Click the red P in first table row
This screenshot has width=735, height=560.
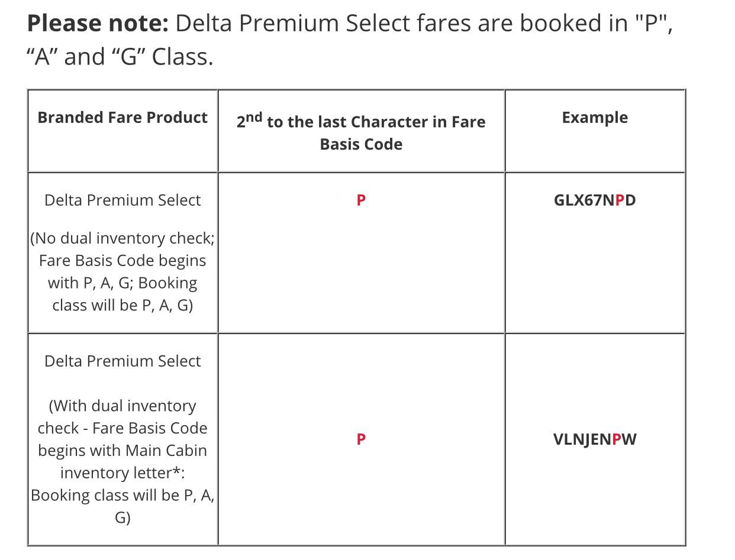coord(361,200)
